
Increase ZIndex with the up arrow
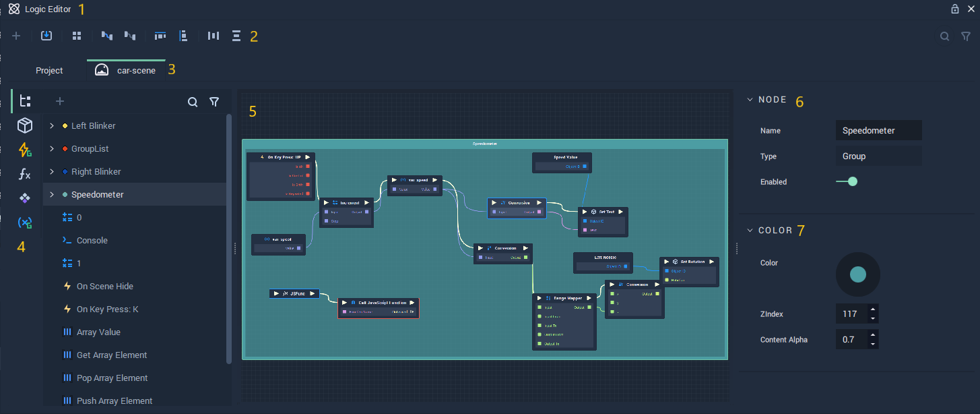[x=873, y=310]
